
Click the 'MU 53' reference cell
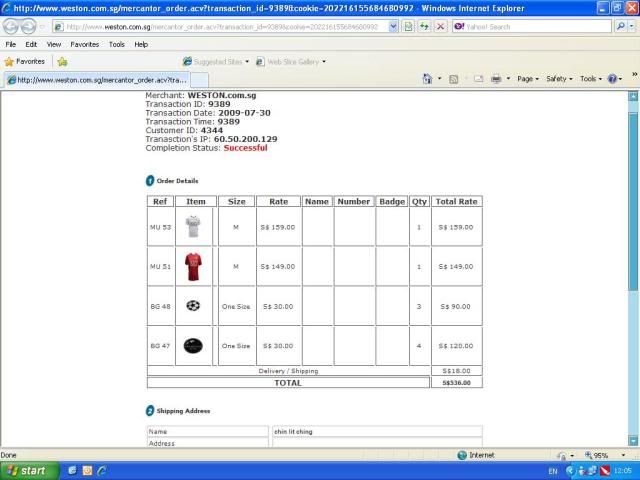160,227
